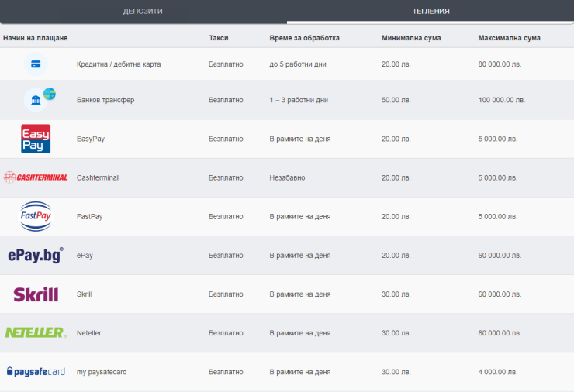Click '30.00 лв.' minimum in Skrill row
Screen dimensions: 574x392
[396, 294]
